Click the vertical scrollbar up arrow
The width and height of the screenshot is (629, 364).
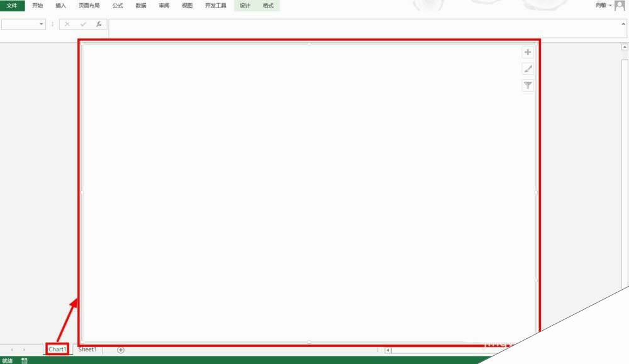[624, 46]
